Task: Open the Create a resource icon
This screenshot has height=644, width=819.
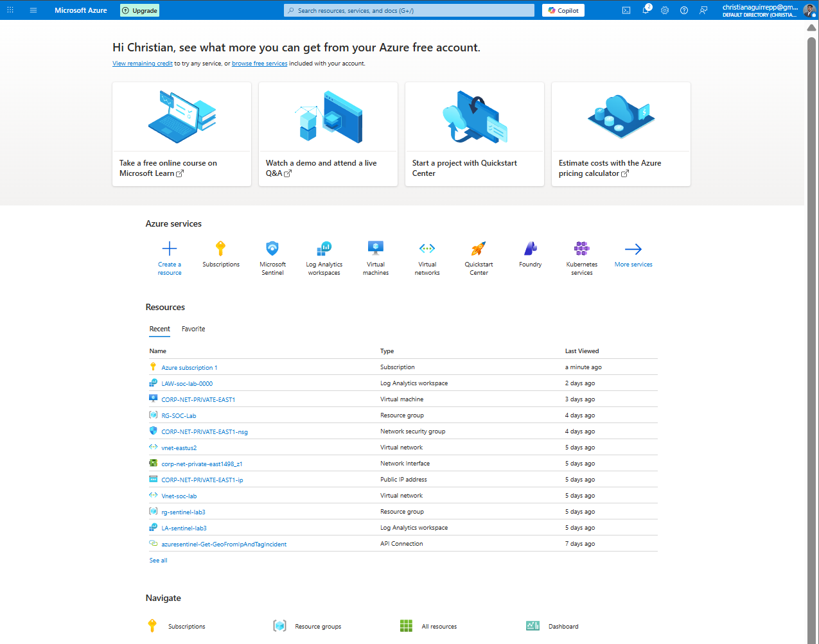Action: (170, 249)
